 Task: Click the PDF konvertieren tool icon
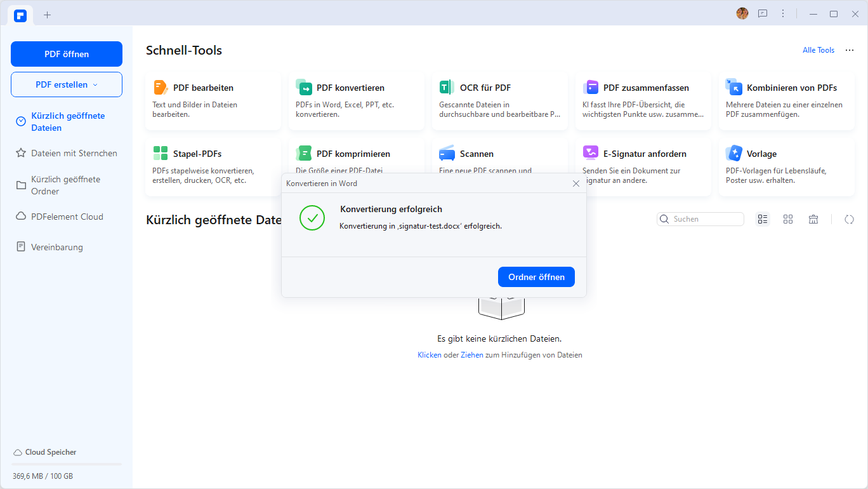[304, 87]
